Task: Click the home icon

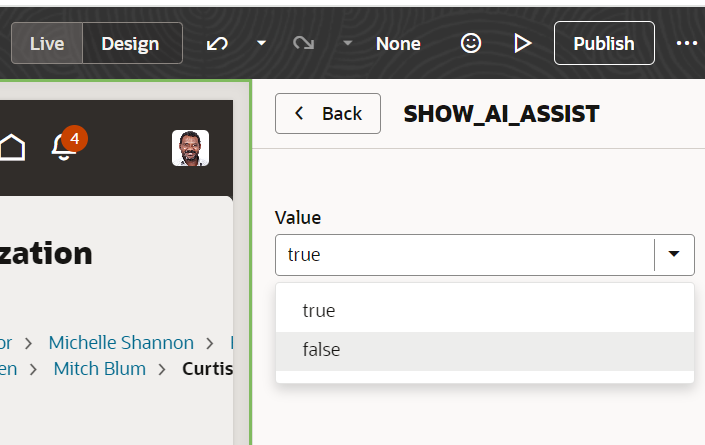Action: 12,147
